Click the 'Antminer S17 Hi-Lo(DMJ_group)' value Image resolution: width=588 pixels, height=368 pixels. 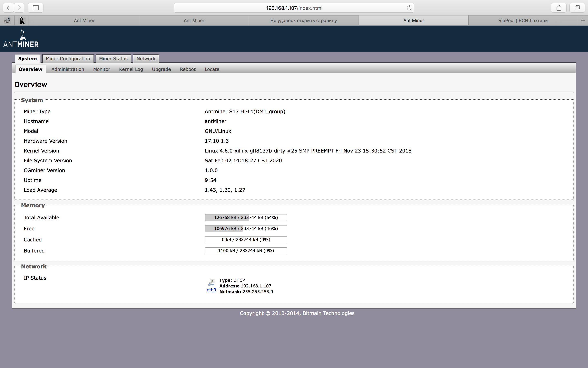point(245,111)
